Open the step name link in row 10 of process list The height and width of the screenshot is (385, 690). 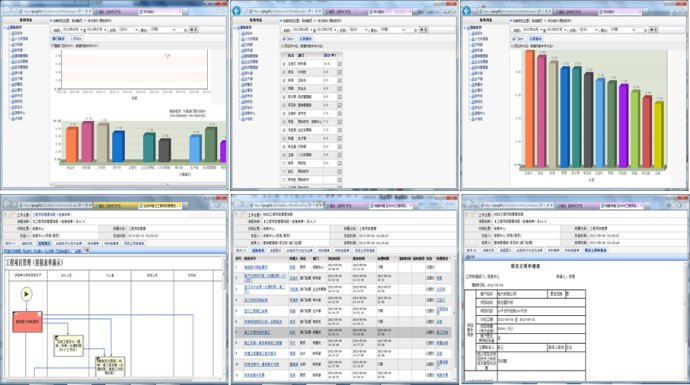[262, 364]
